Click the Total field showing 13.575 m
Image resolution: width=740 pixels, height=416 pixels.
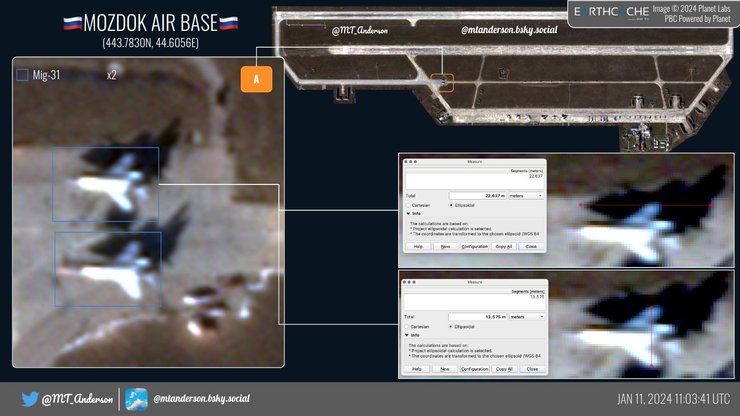(x=477, y=316)
